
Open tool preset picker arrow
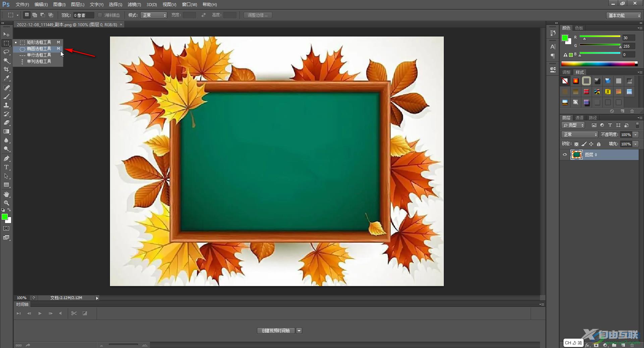[17, 15]
